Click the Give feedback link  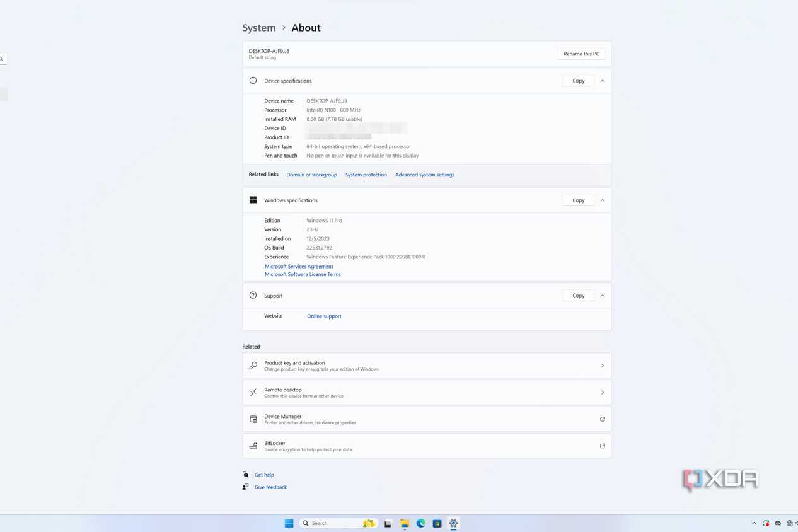[x=270, y=487]
